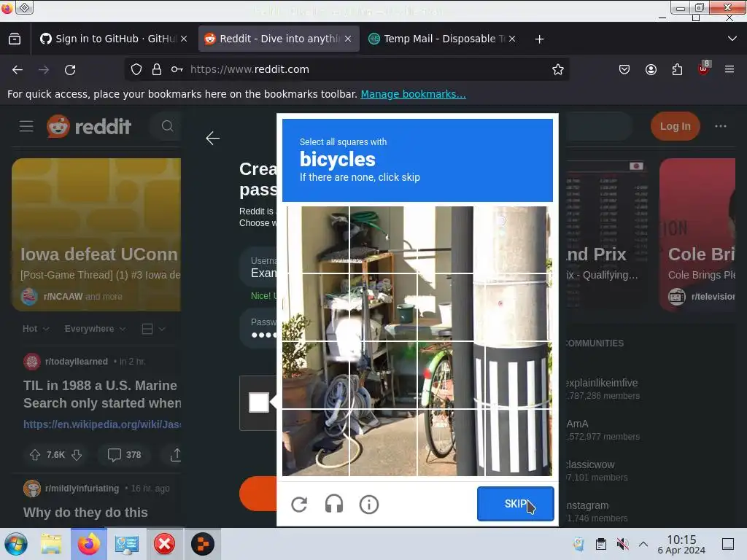Click the tracking protection shield icon
This screenshot has width=747, height=560.
(x=136, y=69)
